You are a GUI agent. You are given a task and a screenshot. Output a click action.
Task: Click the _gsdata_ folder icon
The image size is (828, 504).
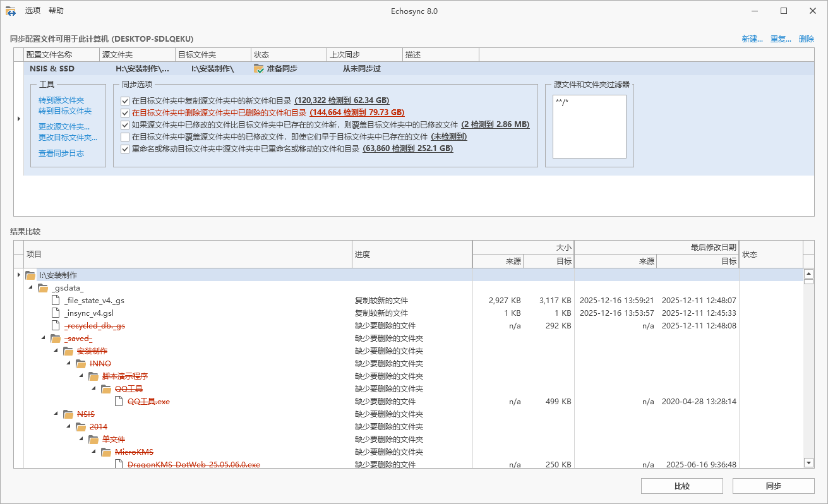tap(42, 288)
